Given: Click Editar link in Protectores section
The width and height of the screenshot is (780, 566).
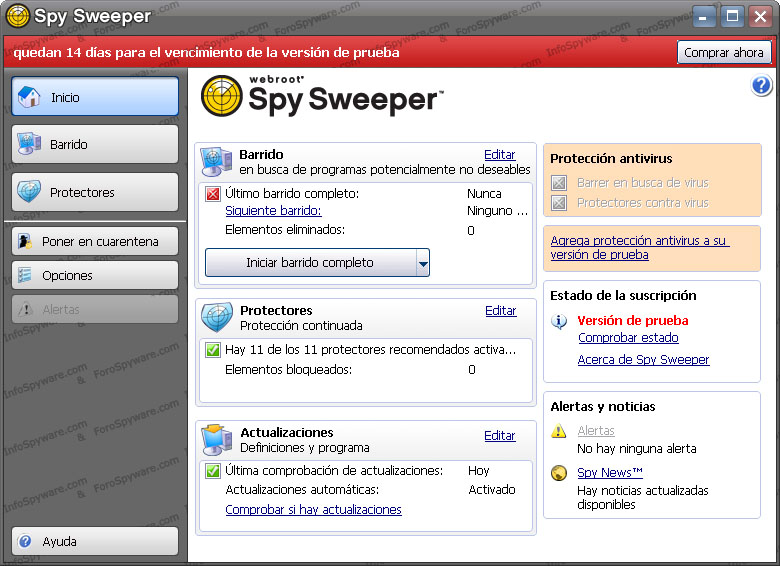Looking at the screenshot, I should click(x=501, y=311).
